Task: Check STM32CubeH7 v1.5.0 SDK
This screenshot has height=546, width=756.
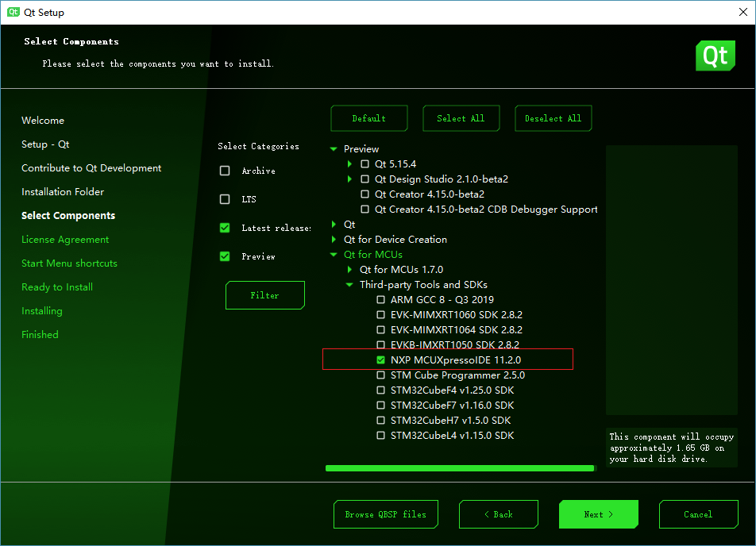Action: point(381,421)
